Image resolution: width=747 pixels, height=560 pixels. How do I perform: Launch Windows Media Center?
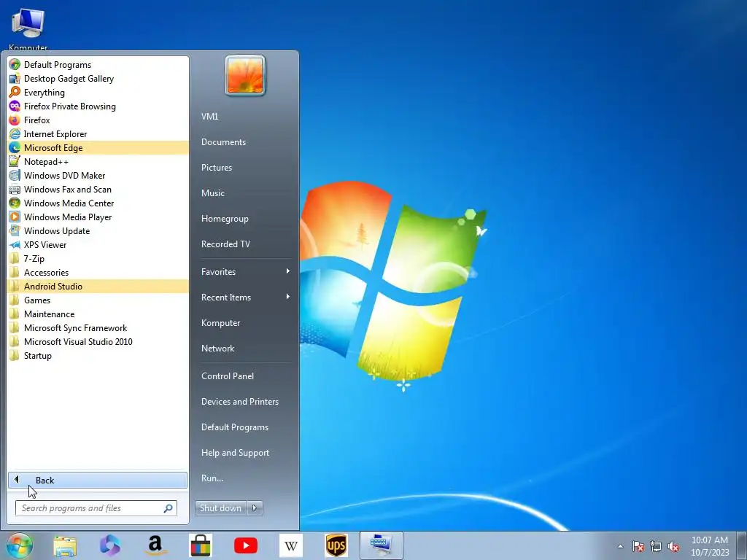(98, 203)
